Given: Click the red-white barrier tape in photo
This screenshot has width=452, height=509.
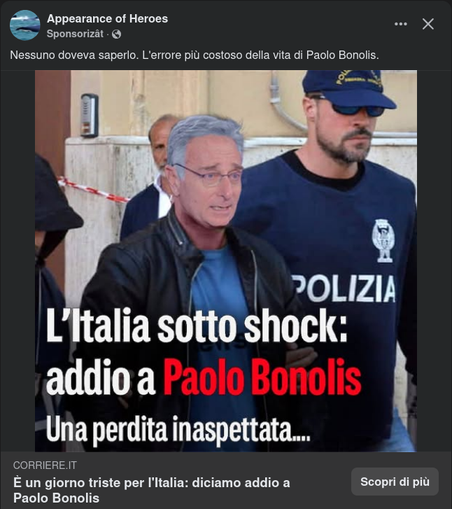Looking at the screenshot, I should (93, 190).
